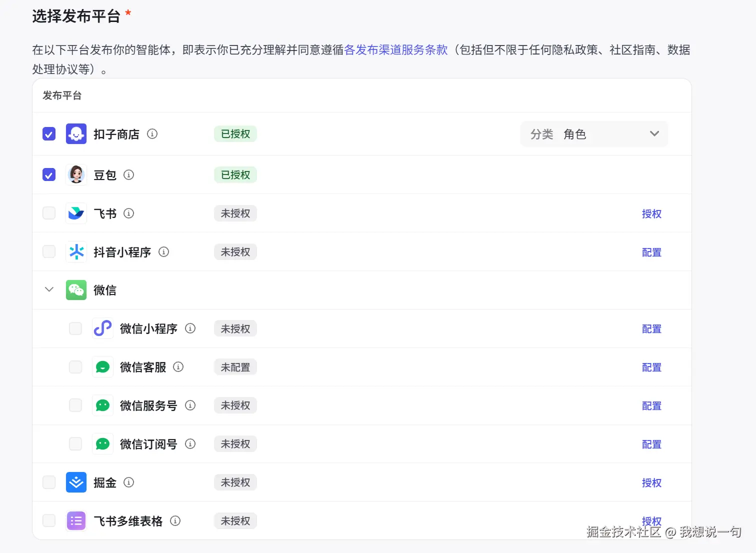
Task: Click 配置 link for 微信小程序
Action: coord(651,329)
